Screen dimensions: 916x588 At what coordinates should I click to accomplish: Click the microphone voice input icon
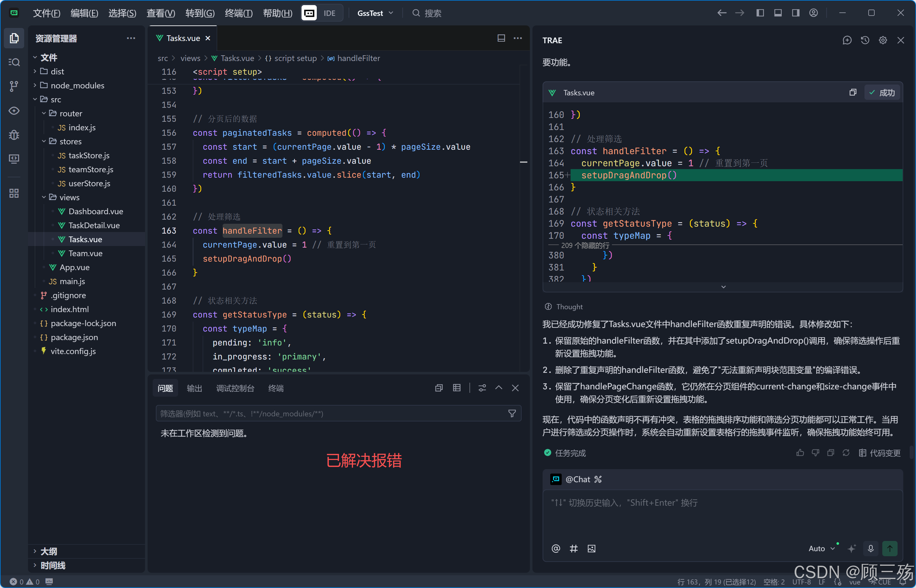[x=871, y=548]
